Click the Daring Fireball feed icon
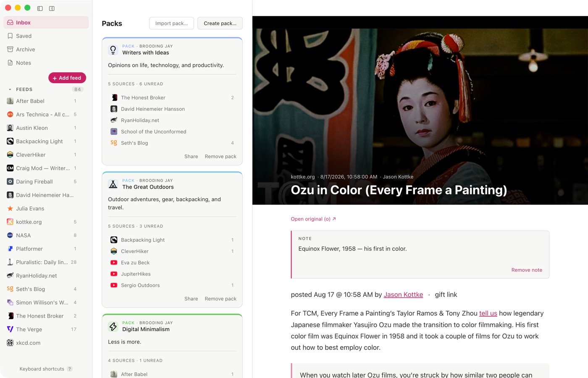588x378 pixels. pos(10,182)
